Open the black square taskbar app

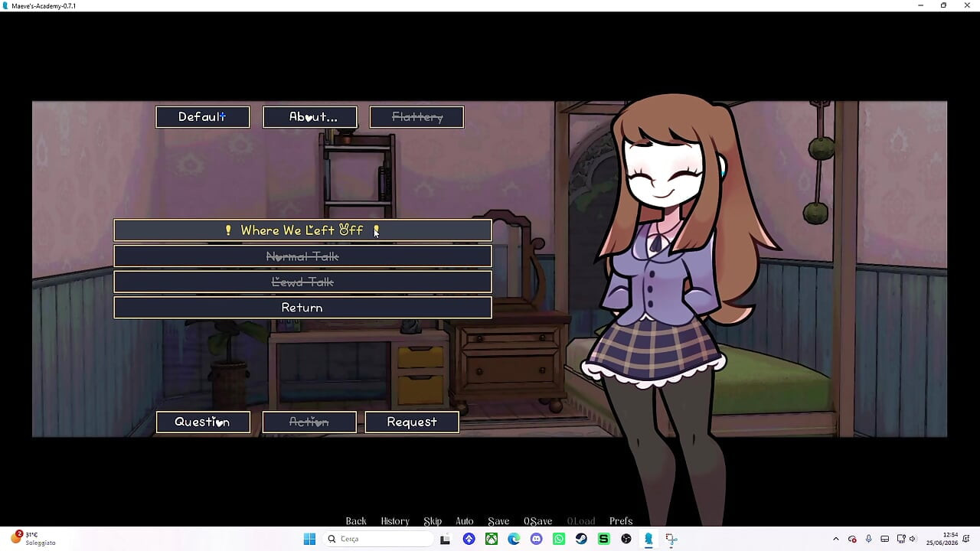(445, 539)
